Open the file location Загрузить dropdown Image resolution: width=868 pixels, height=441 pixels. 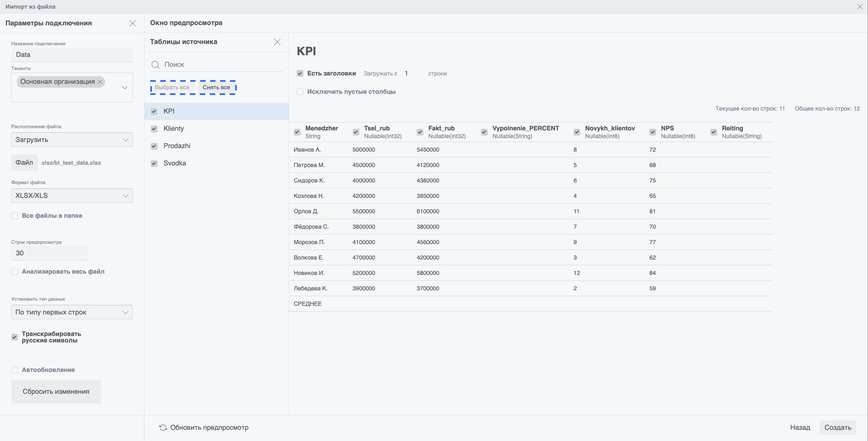pos(72,140)
